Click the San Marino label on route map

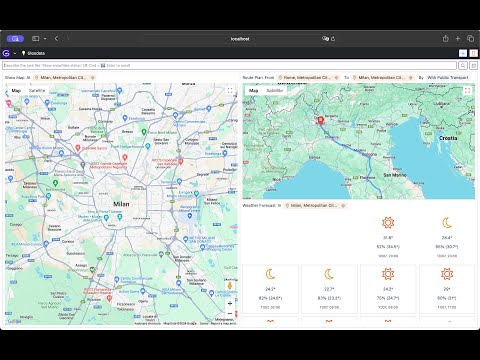(x=395, y=175)
